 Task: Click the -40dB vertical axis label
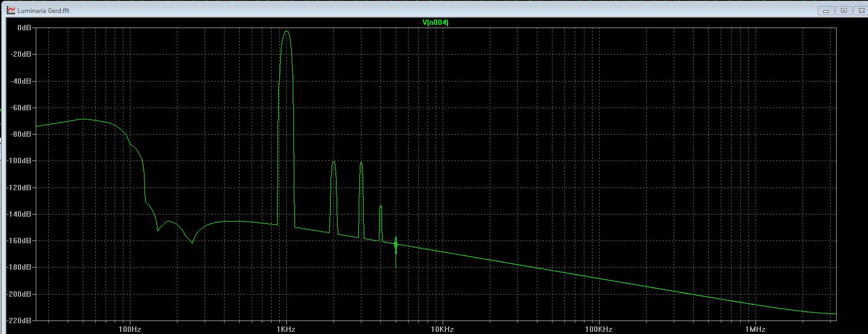point(22,81)
